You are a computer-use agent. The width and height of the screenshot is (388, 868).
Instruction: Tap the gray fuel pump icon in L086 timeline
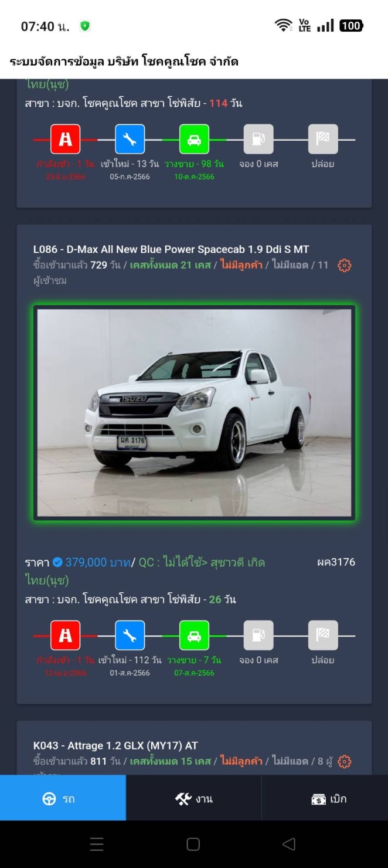point(258,635)
